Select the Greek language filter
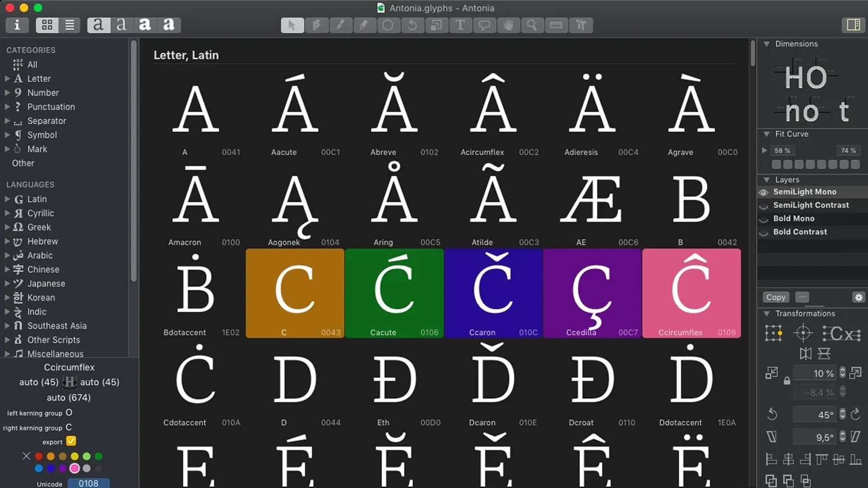This screenshot has width=868, height=488. click(39, 227)
